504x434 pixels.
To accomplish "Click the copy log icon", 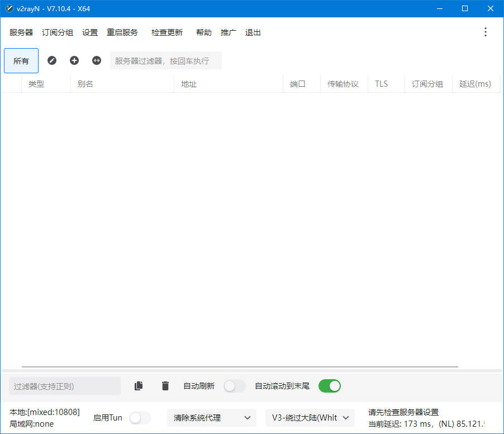I will click(139, 386).
